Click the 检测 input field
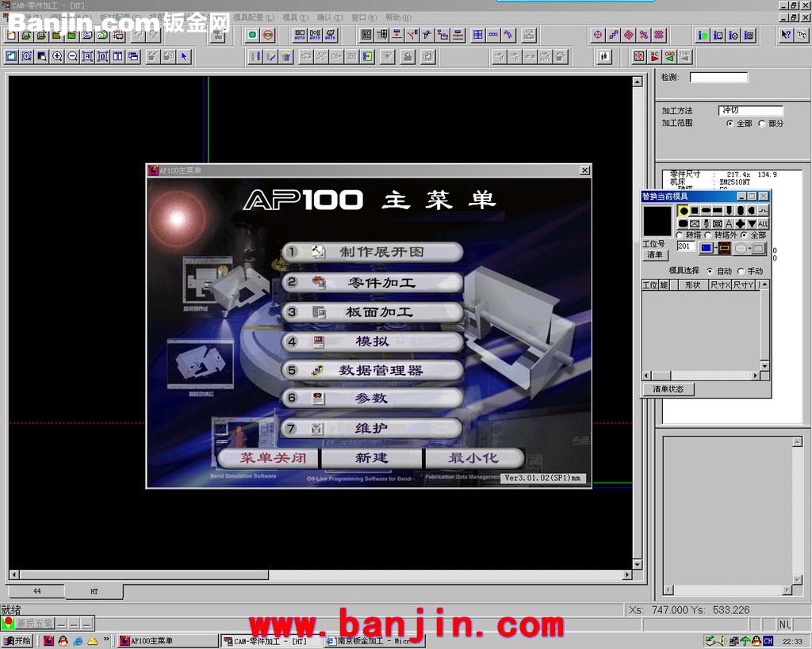This screenshot has height=649, width=812. click(x=718, y=78)
